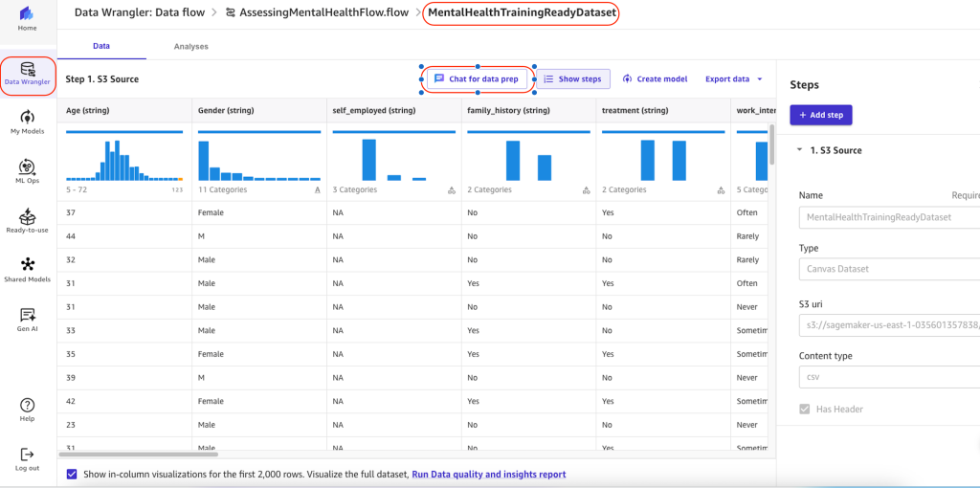The width and height of the screenshot is (980, 488).
Task: Go to ML Ops sidebar icon
Action: pyautogui.click(x=28, y=166)
